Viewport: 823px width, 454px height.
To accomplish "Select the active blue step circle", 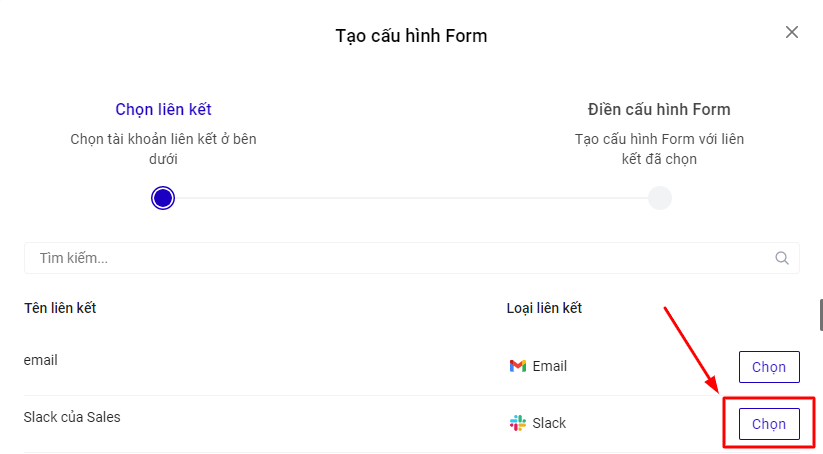I will pos(163,198).
